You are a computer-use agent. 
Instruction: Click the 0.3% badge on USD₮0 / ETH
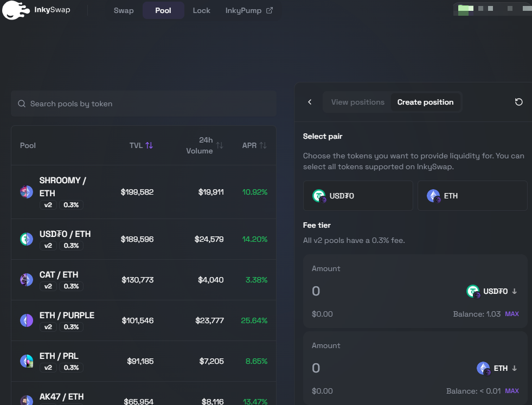[x=71, y=246]
